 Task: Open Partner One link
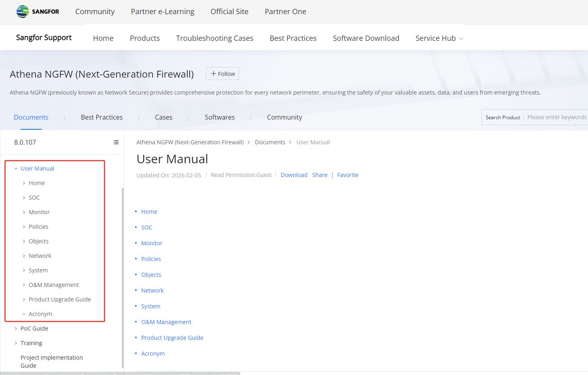[286, 12]
